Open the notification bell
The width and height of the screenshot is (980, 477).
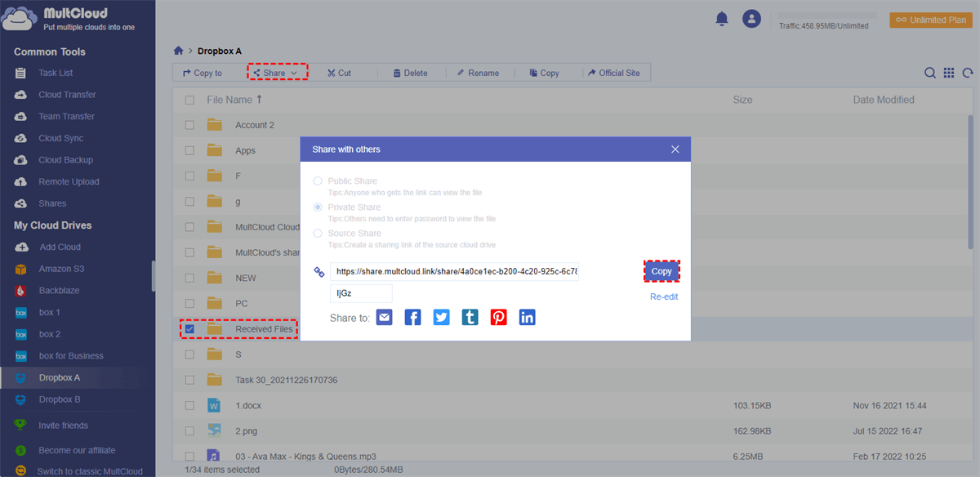point(721,18)
